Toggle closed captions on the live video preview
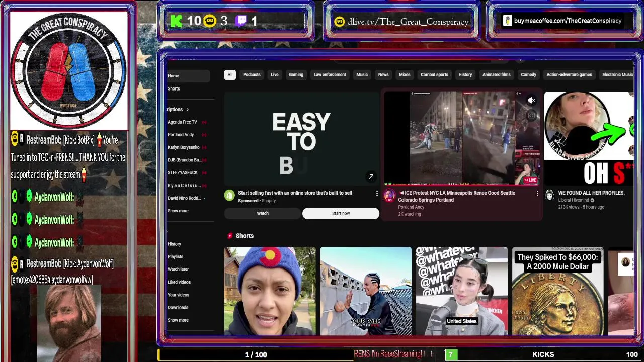Screen dimensions: 644x362 (x=531, y=116)
